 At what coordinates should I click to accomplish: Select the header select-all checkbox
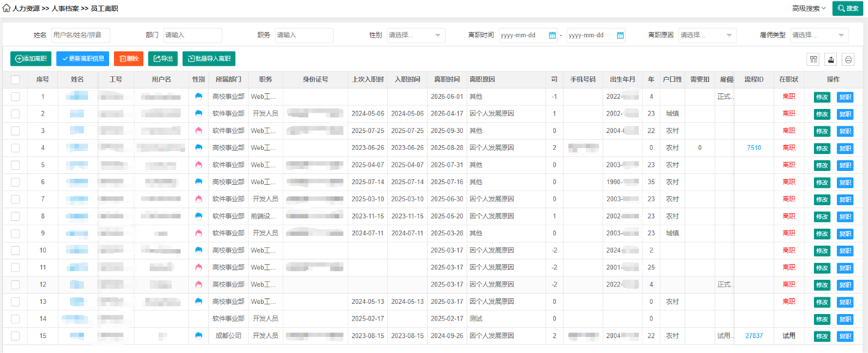click(15, 79)
